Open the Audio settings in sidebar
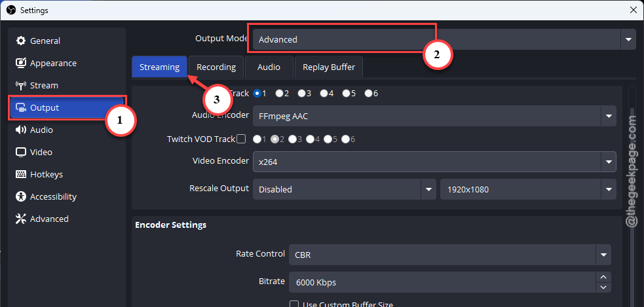644x307 pixels. pos(67,130)
